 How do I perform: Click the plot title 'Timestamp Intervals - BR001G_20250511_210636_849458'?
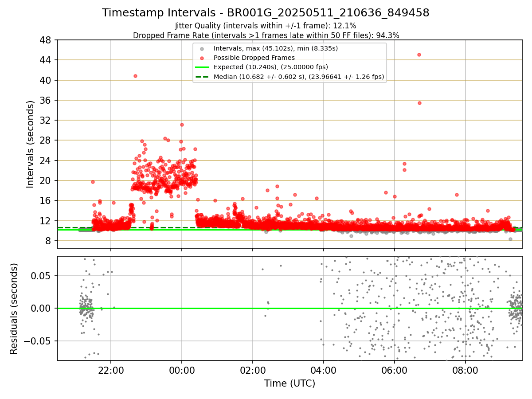click(266, 13)
